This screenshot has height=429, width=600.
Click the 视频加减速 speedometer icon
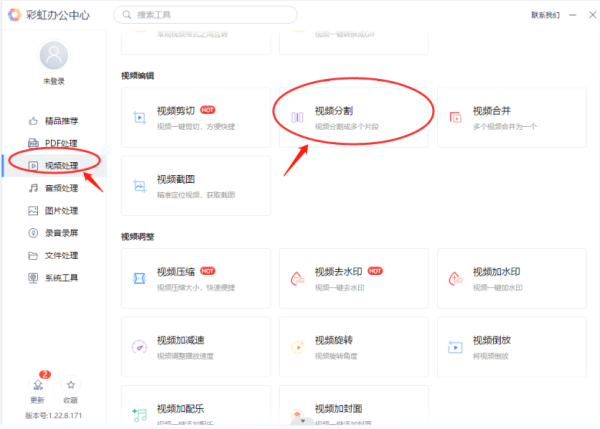[139, 347]
